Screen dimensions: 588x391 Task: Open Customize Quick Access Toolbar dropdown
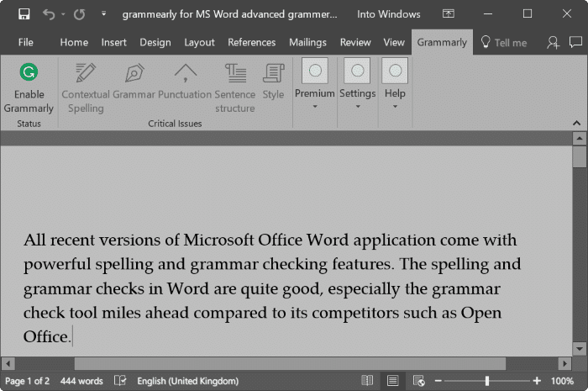103,14
